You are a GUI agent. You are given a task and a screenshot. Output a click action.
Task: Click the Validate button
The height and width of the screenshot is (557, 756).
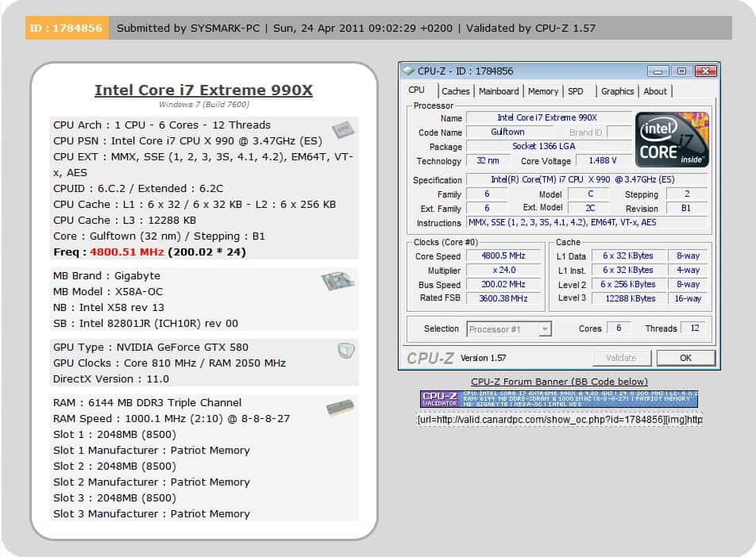tap(621, 358)
